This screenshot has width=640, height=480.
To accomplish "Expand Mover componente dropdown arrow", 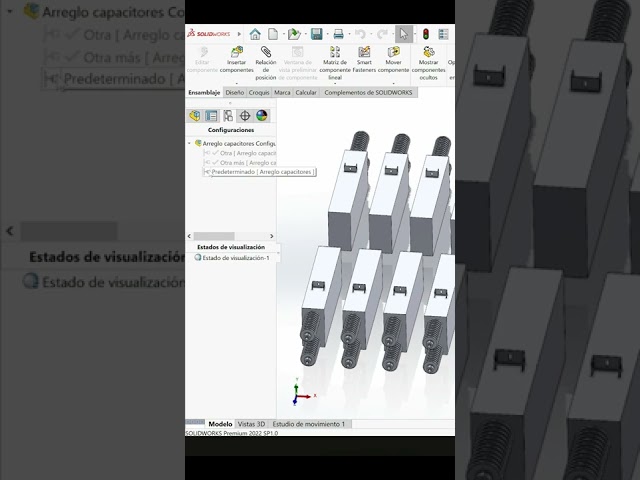I will (x=393, y=83).
